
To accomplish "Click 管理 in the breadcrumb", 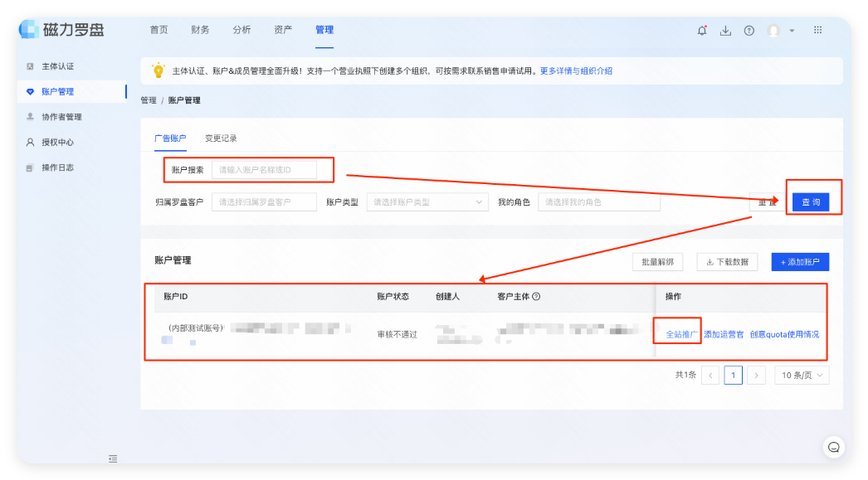I will (149, 100).
